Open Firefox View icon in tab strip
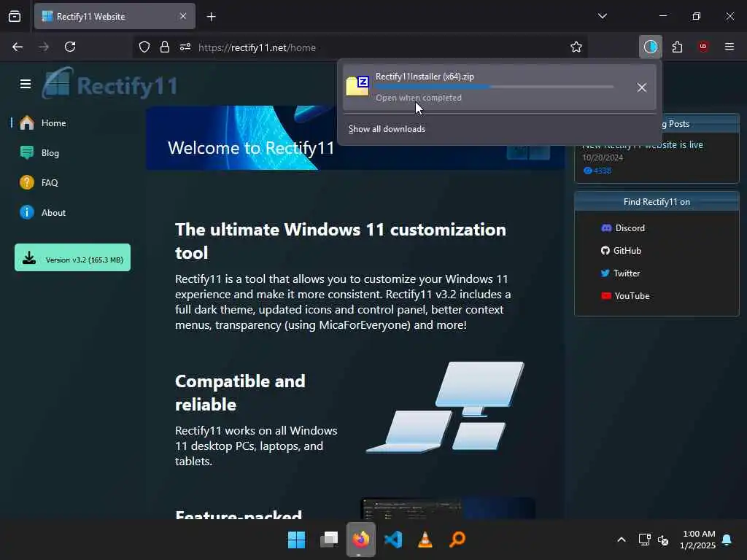Image resolution: width=747 pixels, height=560 pixels. pos(15,16)
